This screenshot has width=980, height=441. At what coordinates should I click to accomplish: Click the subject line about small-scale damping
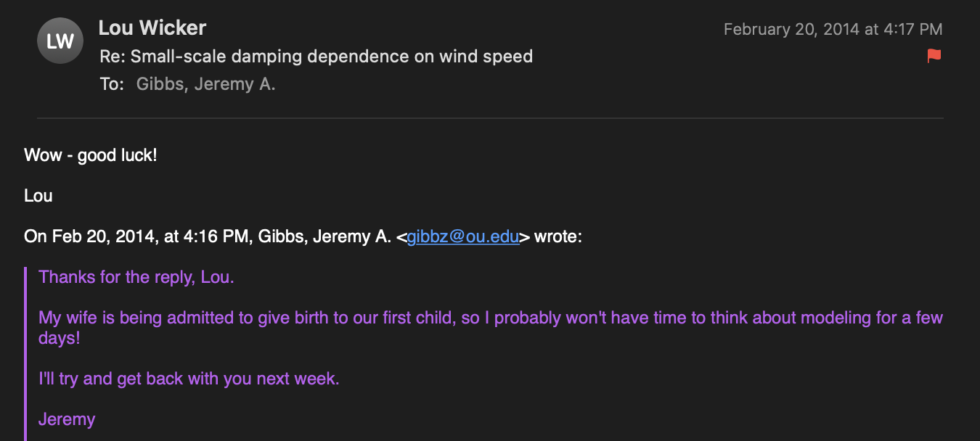pyautogui.click(x=316, y=57)
